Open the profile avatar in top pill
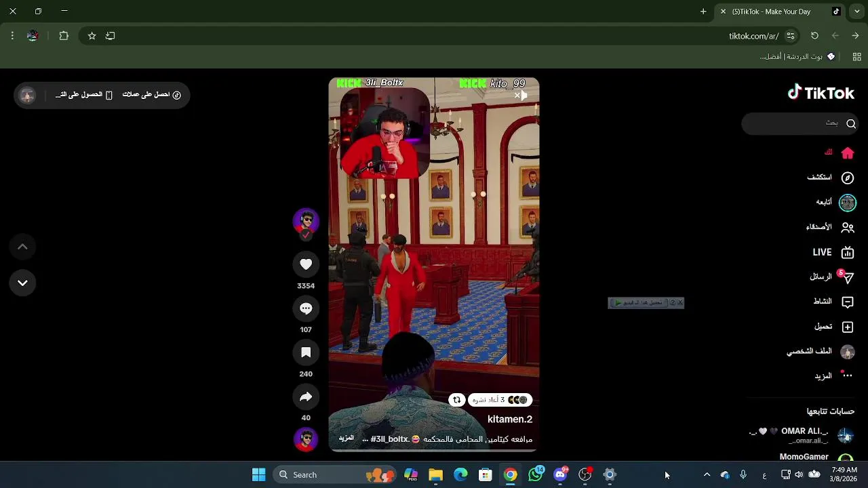Screen dimensions: 868x488 tap(27, 96)
